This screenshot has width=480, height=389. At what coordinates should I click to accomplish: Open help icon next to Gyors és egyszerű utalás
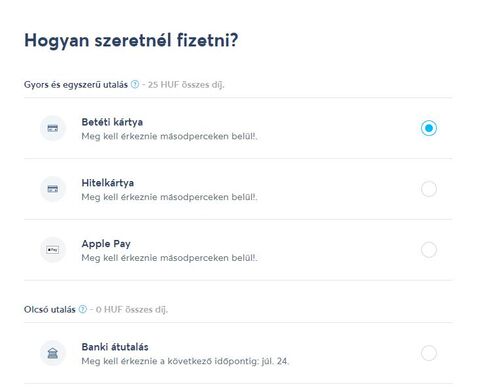tap(135, 84)
